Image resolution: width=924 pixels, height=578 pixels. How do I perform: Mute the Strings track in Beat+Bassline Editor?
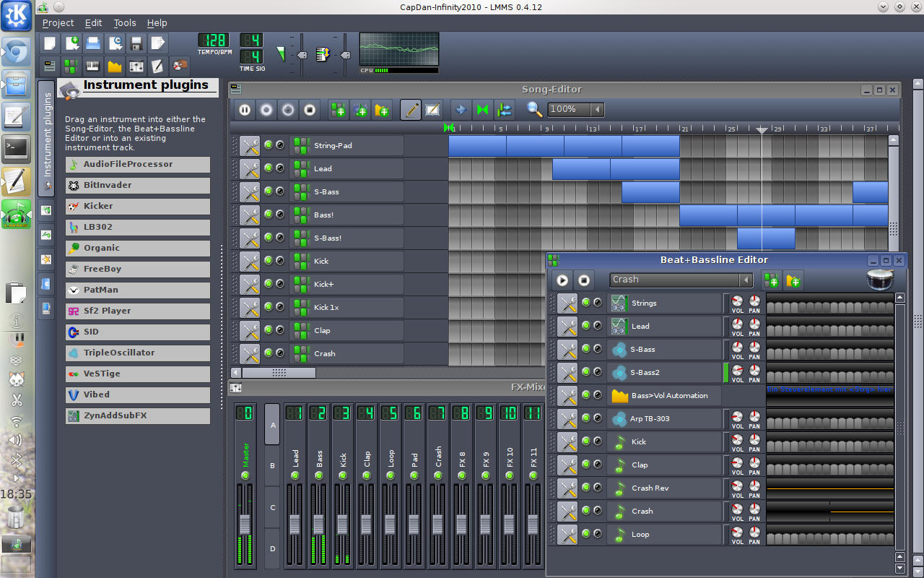(586, 303)
